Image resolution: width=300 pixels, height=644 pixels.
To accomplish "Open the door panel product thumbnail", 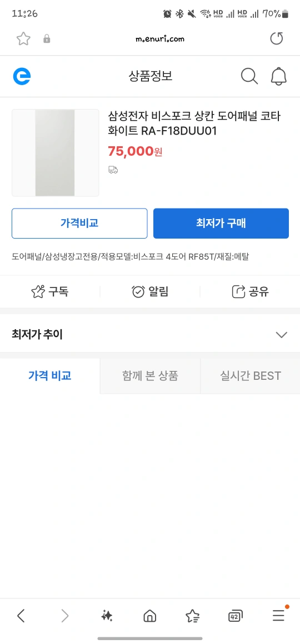I will pyautogui.click(x=56, y=153).
